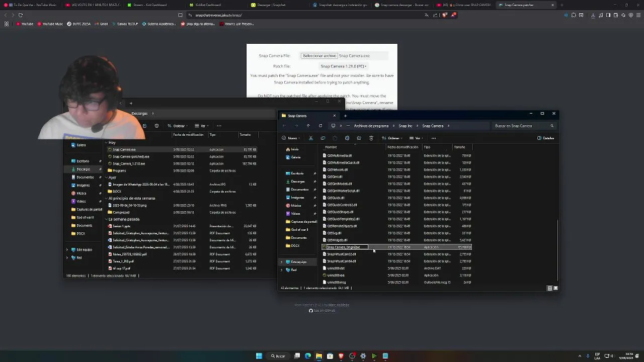Open the Nuevo dropdown in Snap Camera window

(291, 138)
